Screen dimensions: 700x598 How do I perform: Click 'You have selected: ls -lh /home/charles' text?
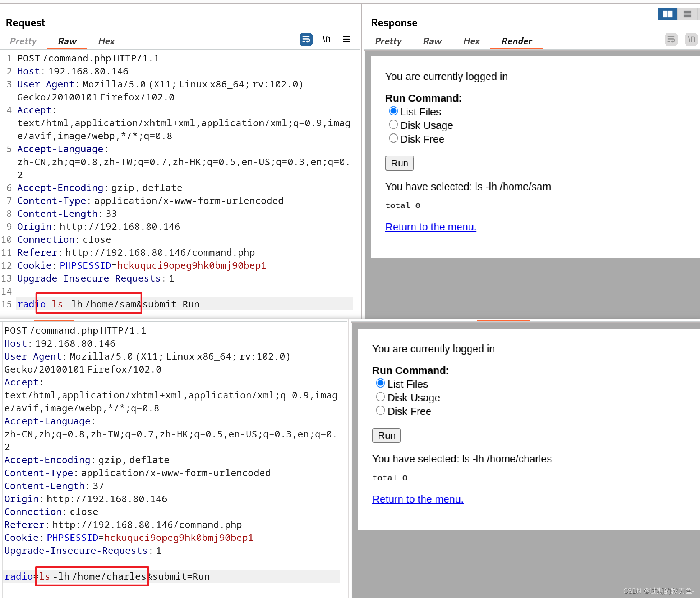point(462,459)
